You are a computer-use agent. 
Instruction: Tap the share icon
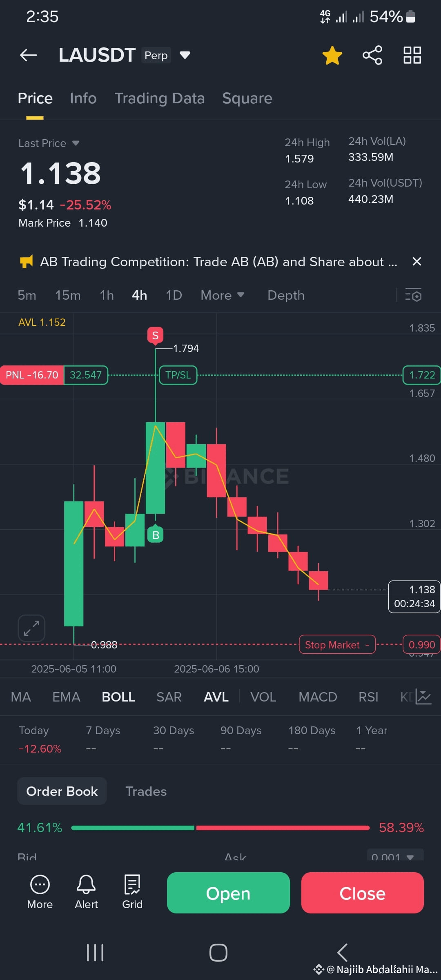point(372,55)
